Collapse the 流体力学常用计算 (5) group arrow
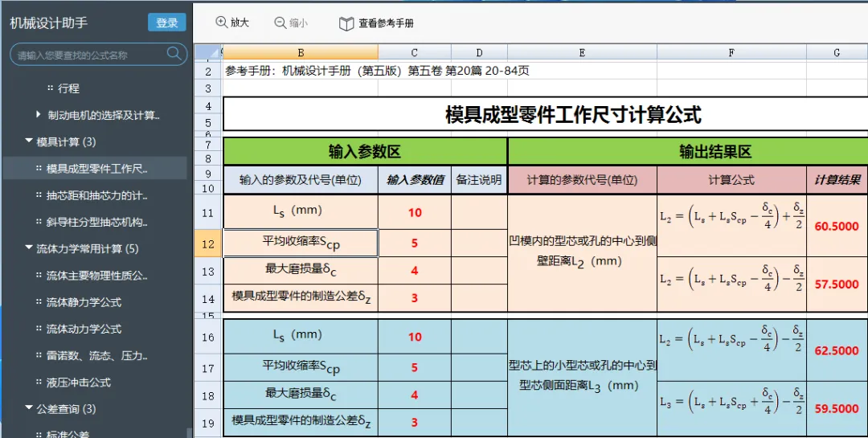868x438 pixels. pos(29,248)
